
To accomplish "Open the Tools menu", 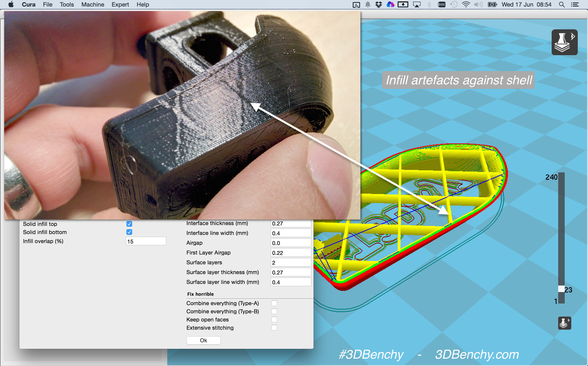I will coord(67,5).
